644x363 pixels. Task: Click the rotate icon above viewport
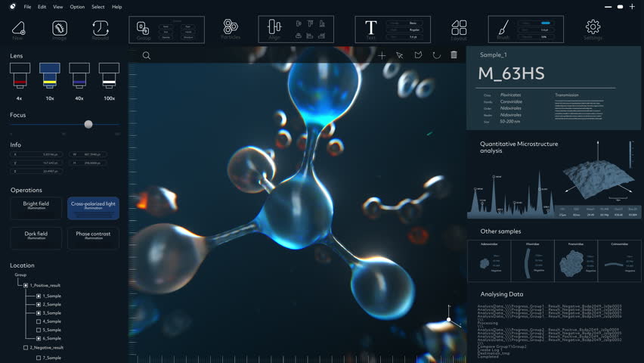point(436,55)
